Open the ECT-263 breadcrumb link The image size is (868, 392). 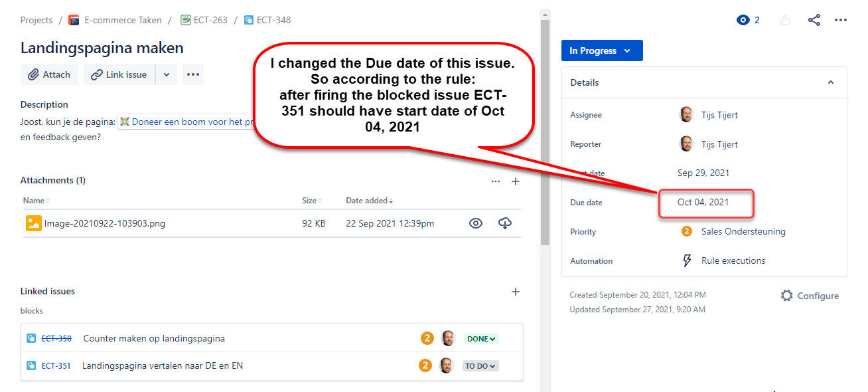pyautogui.click(x=210, y=20)
